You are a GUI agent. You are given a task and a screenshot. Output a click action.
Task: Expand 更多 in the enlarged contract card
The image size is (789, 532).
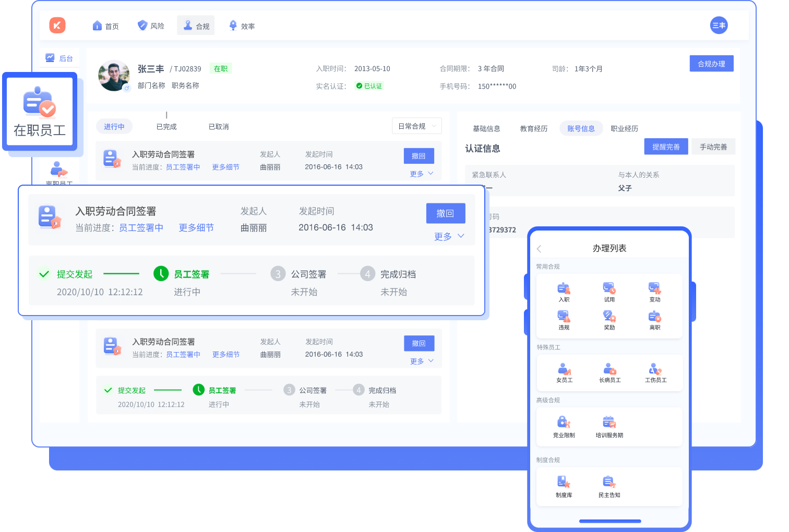(449, 236)
